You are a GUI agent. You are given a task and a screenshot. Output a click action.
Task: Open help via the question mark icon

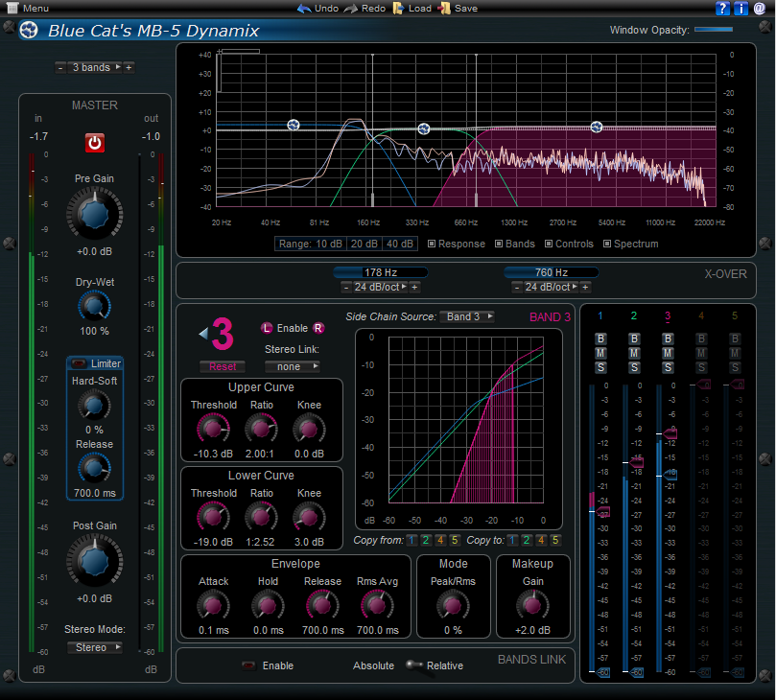tap(722, 9)
